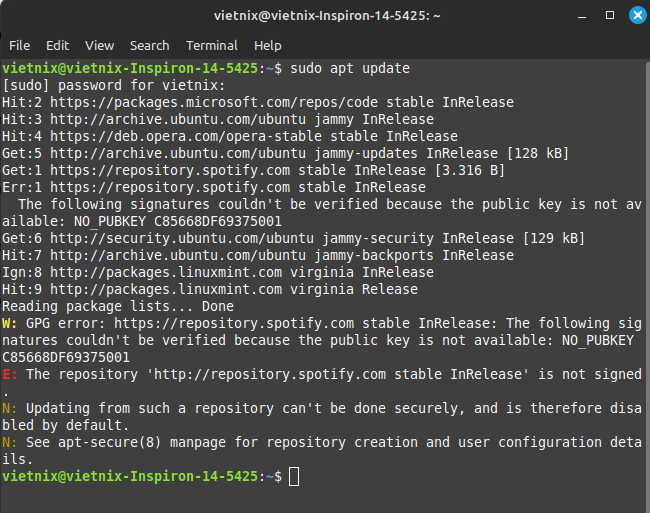The width and height of the screenshot is (650, 513).
Task: Click the packages.microsoft.com repos/code URL
Action: [x=214, y=102]
